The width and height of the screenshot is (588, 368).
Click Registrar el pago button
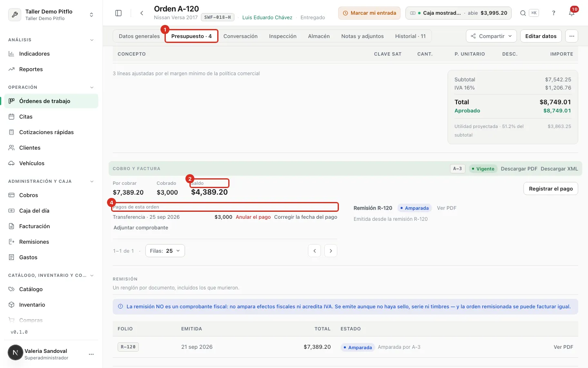pos(551,188)
